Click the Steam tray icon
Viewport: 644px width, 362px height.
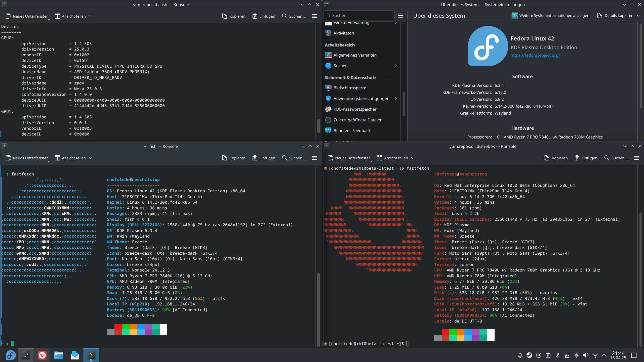tap(529, 355)
